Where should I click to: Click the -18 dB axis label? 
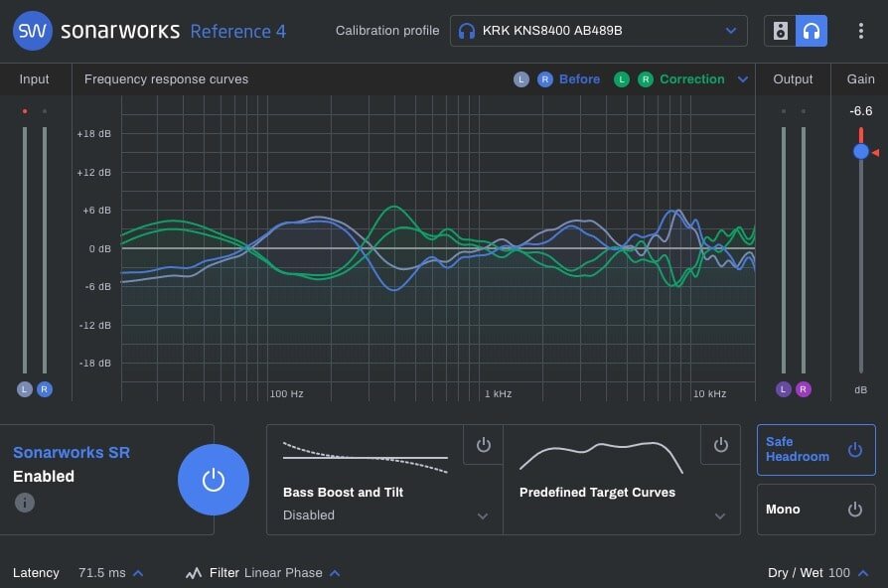(94, 364)
